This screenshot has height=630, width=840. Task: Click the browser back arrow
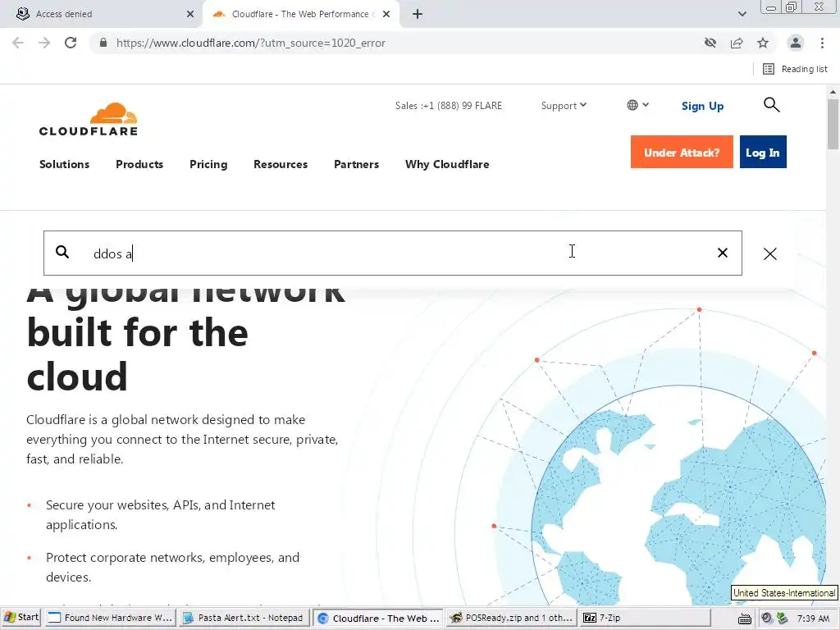[18, 43]
